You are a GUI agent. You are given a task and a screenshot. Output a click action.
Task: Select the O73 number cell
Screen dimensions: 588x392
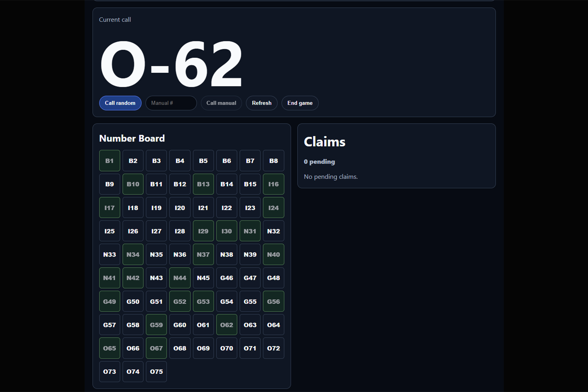[109, 371]
